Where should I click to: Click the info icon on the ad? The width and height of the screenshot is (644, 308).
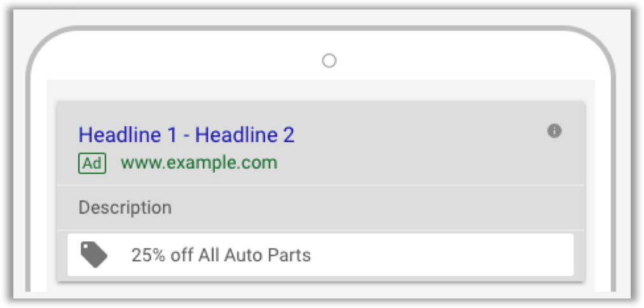click(554, 131)
